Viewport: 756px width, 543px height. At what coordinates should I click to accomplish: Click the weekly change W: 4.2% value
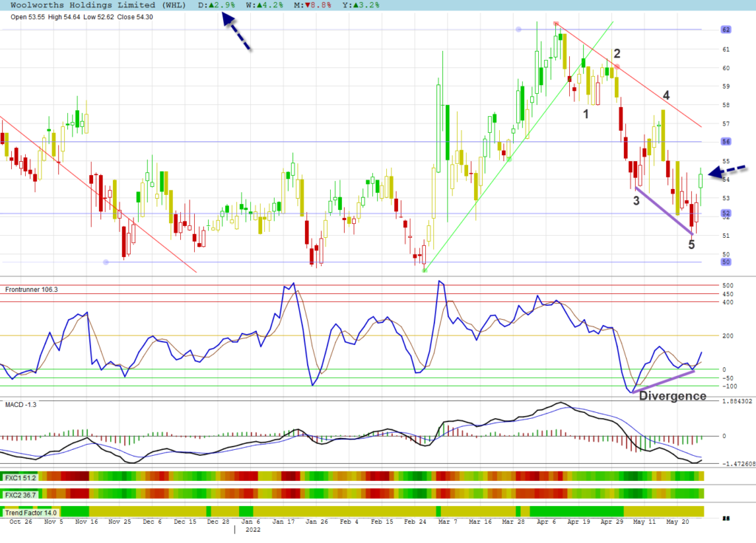[x=264, y=5]
